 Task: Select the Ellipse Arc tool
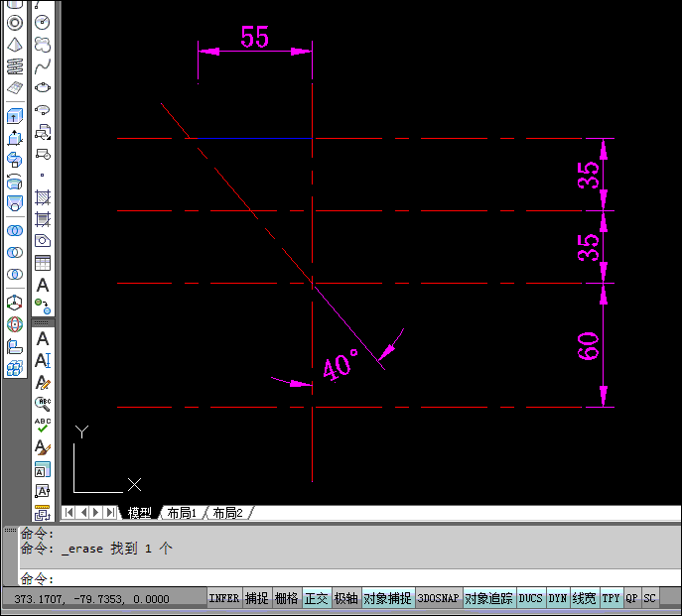(43, 109)
